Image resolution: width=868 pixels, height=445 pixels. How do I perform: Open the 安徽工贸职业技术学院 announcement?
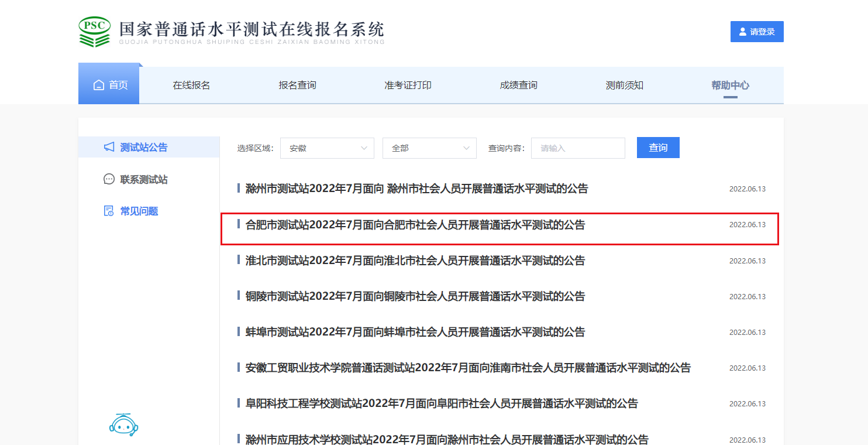point(468,368)
